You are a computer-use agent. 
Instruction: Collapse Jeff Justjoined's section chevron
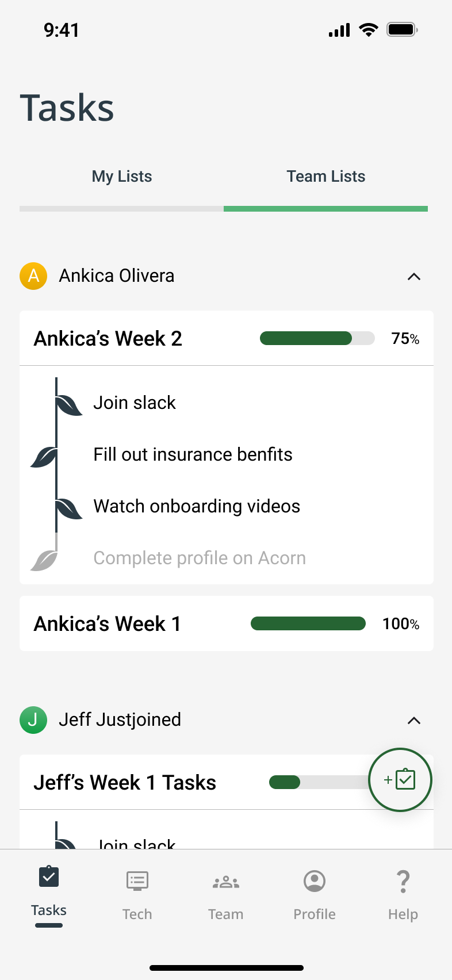(414, 721)
